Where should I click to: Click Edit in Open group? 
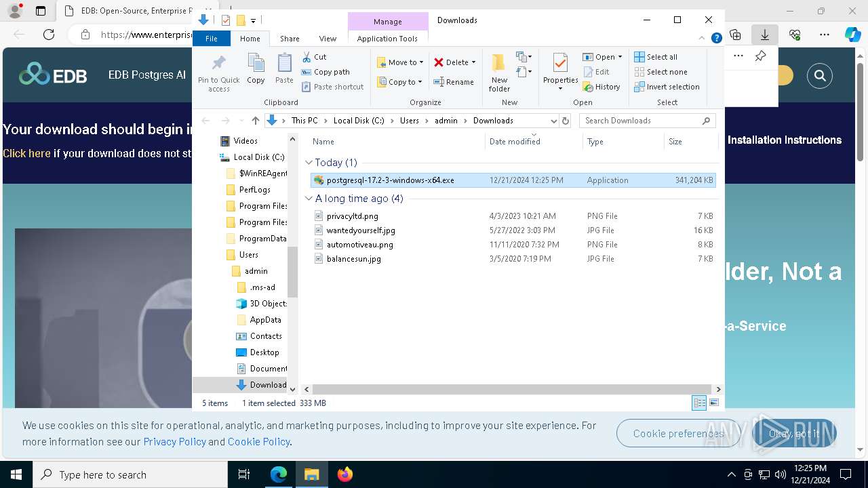[596, 72]
